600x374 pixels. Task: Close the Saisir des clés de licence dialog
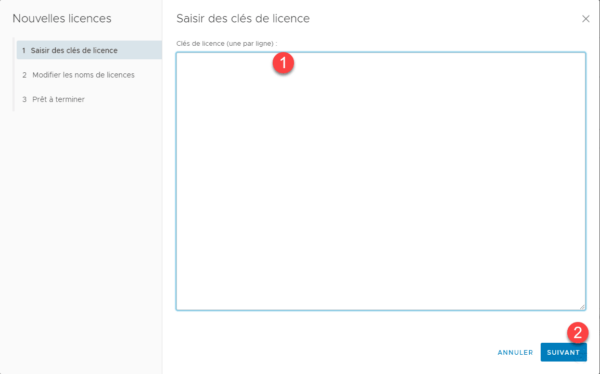(585, 19)
